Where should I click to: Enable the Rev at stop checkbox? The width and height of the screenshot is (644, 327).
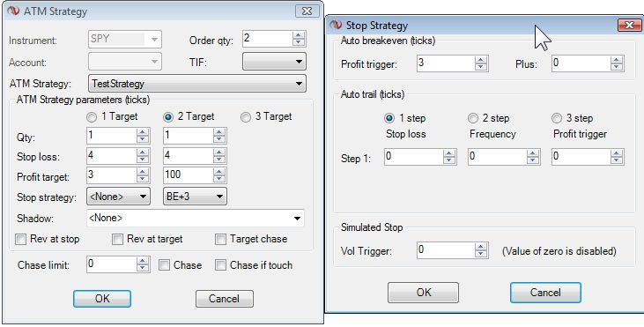click(20, 240)
